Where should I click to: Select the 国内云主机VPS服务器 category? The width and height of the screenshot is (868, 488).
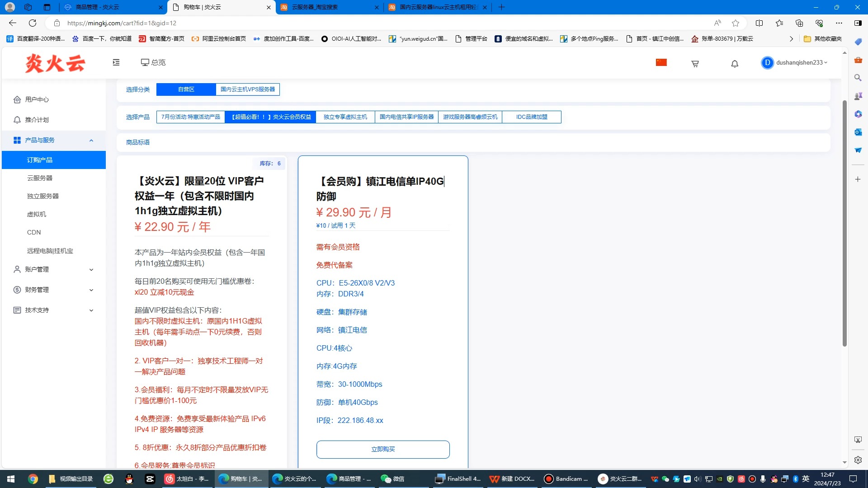[x=248, y=89]
